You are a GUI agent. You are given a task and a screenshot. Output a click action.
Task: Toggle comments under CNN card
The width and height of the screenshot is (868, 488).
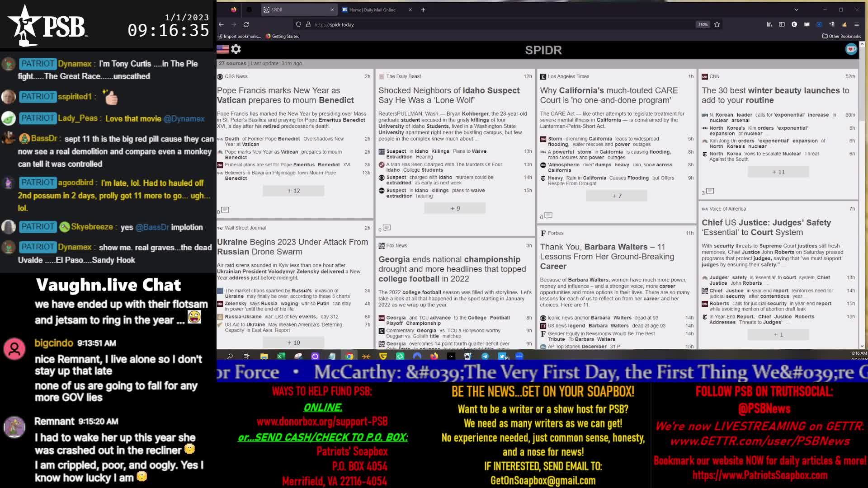(710, 192)
